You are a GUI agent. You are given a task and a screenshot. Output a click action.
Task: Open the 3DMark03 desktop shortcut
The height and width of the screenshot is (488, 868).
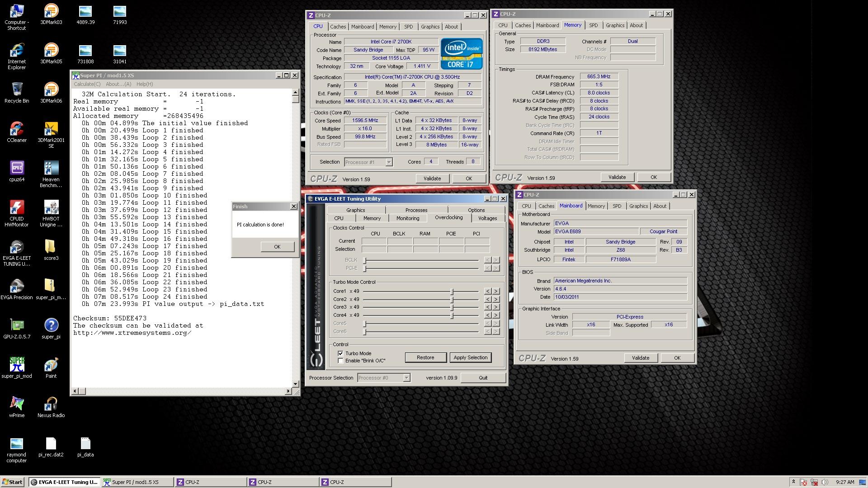[51, 14]
